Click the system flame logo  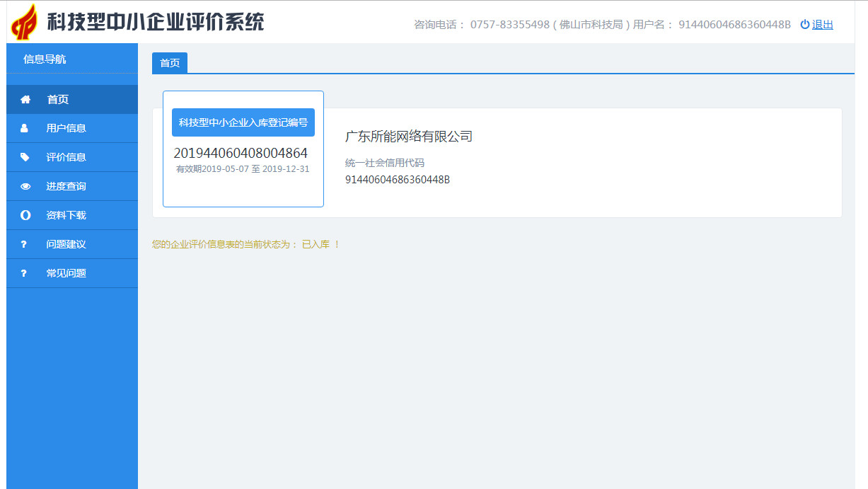click(x=25, y=22)
